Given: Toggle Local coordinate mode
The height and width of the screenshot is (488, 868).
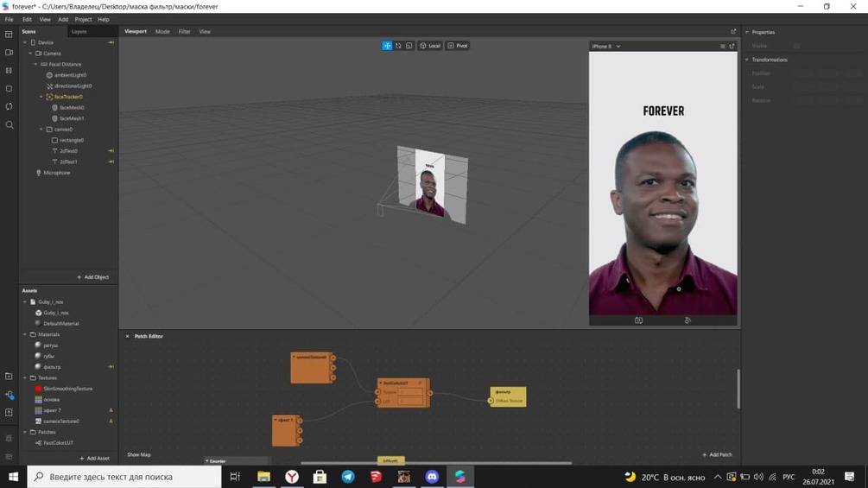Looking at the screenshot, I should click(x=430, y=46).
